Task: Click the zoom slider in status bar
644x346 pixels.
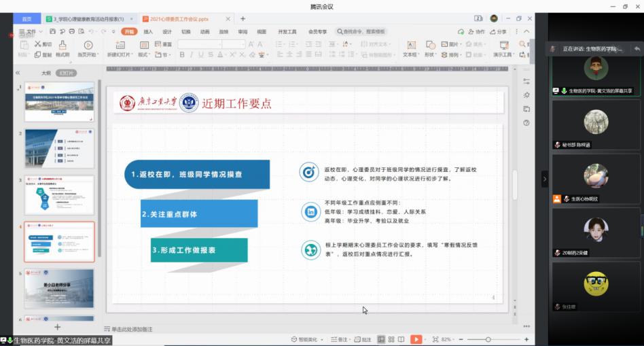Action: pyautogui.click(x=488, y=339)
